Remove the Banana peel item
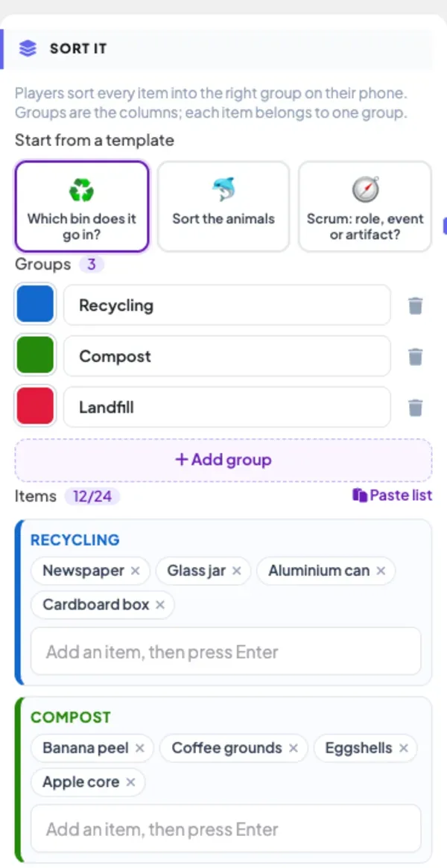 point(140,749)
